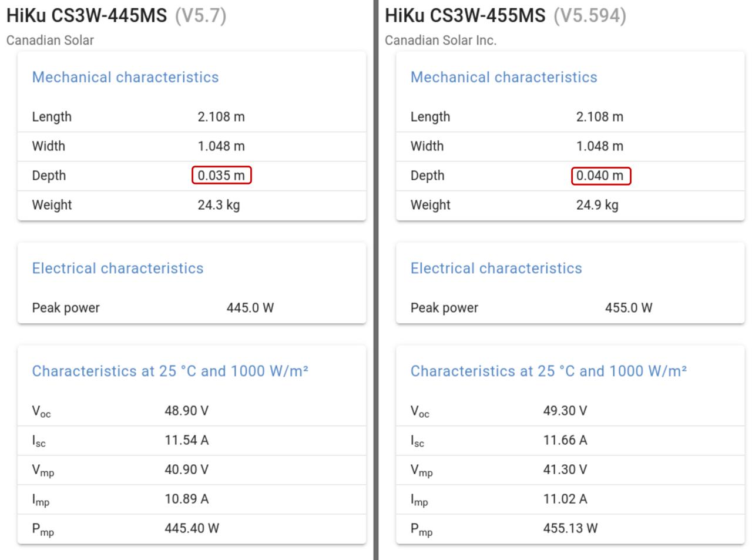The height and width of the screenshot is (560, 752).
Task: Select the 11.66 A Isc value
Action: (x=565, y=440)
